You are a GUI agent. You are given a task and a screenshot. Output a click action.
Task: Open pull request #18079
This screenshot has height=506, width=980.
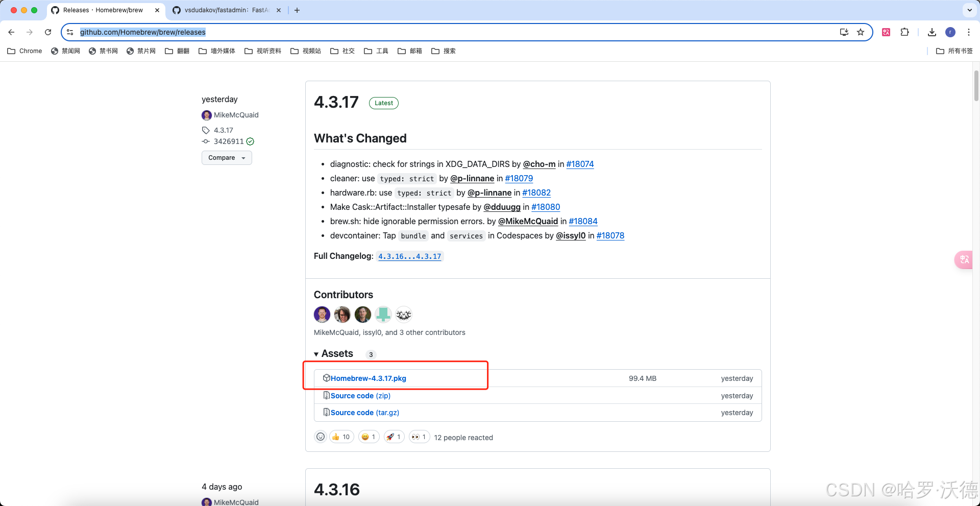tap(519, 178)
